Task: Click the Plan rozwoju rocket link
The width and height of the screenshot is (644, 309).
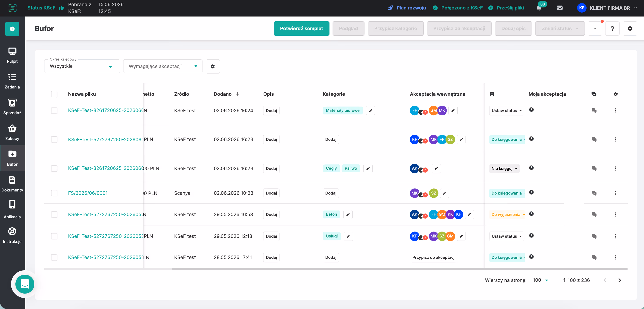Action: [407, 8]
